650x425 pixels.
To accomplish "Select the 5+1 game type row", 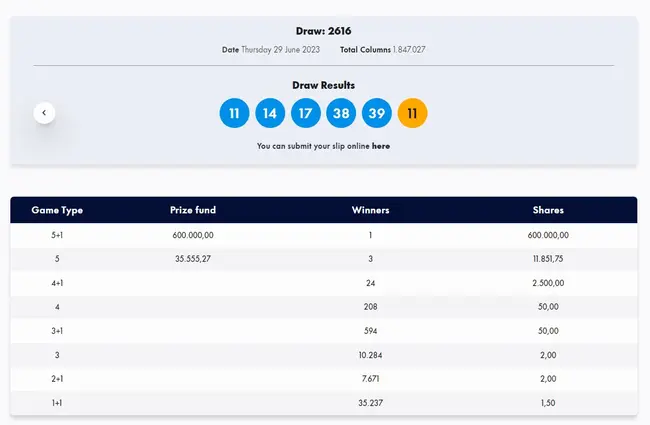I will (x=57, y=235).
